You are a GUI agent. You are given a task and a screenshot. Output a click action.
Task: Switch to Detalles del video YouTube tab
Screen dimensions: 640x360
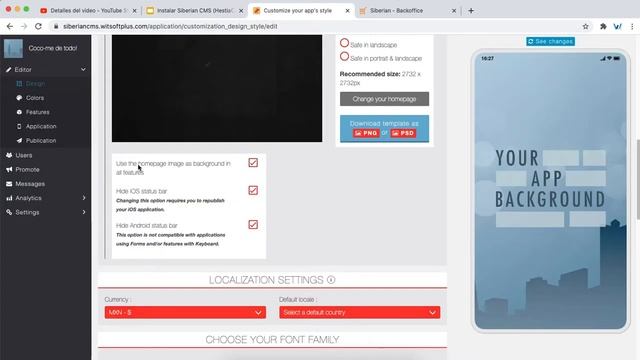point(88,11)
